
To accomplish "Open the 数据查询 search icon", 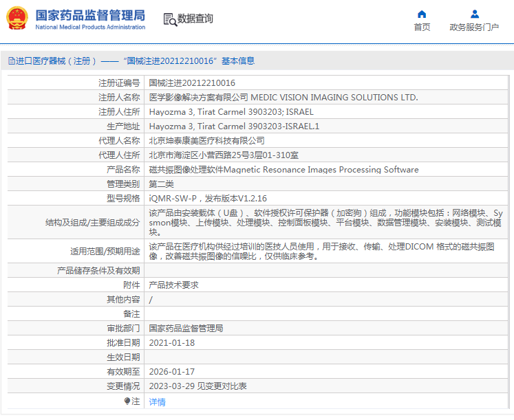I will (x=170, y=20).
